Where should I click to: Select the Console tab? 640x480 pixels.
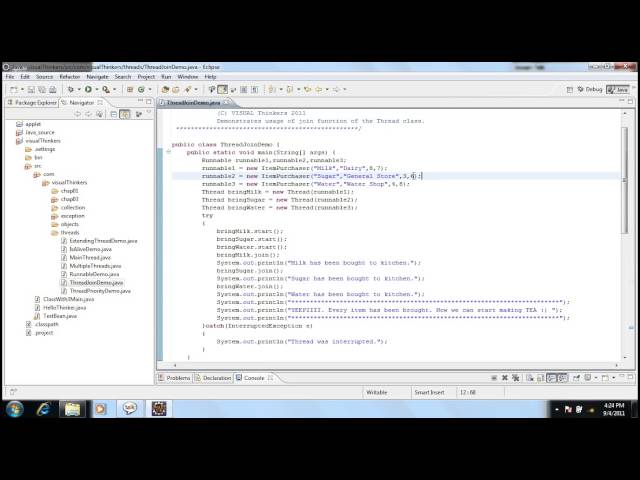click(254, 378)
